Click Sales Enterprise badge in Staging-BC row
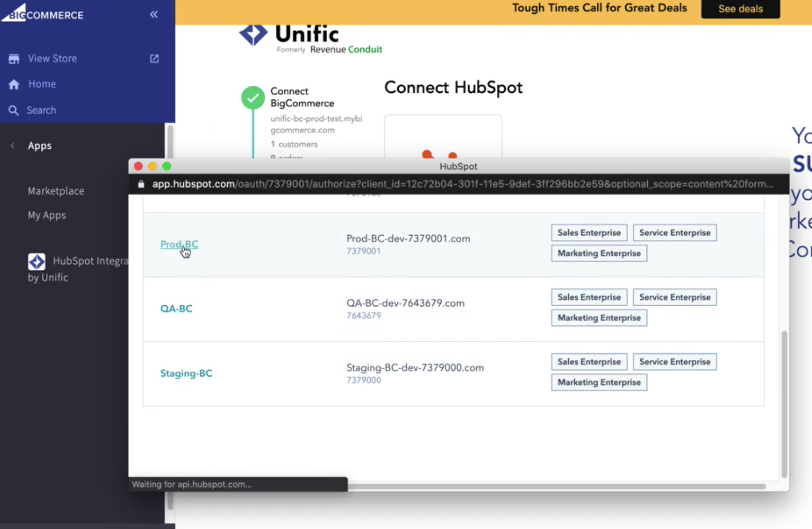 pos(589,362)
